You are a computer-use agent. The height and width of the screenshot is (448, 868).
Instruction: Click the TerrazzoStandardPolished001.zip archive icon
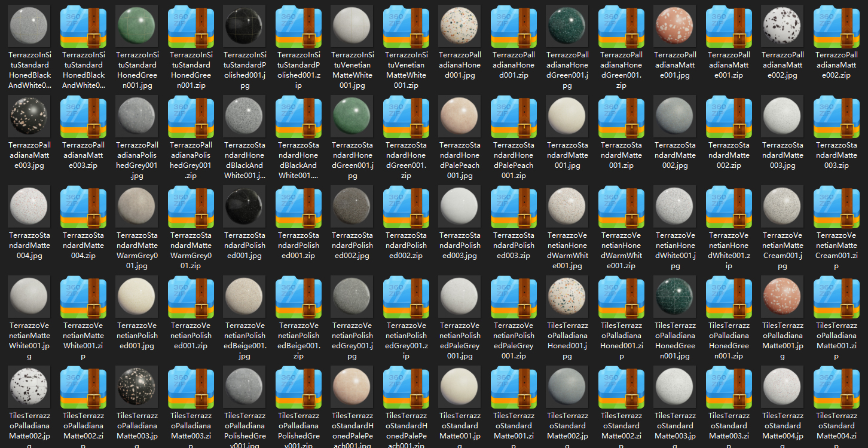tap(299, 207)
